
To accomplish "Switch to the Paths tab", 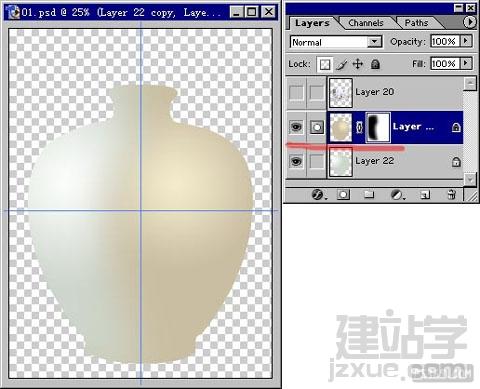I will point(416,23).
